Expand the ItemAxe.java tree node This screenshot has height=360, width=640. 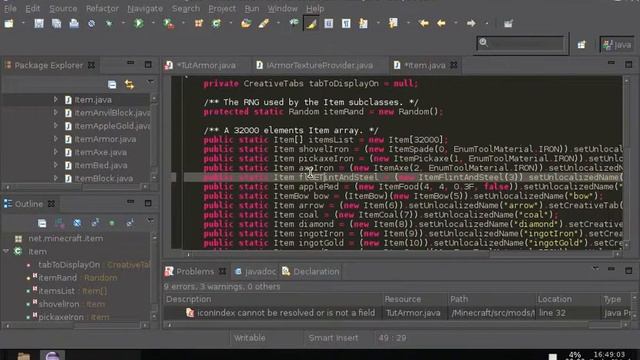[x=56, y=152]
